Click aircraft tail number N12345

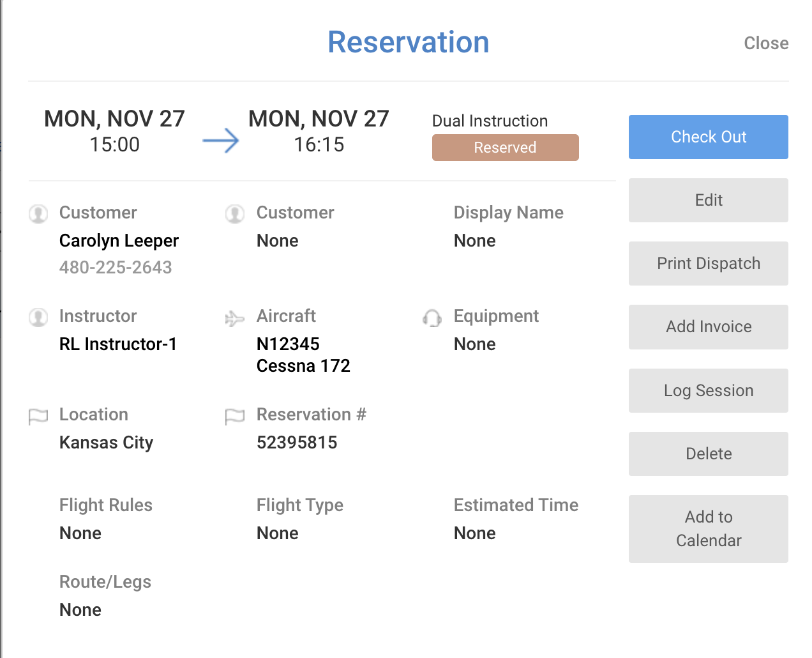click(x=288, y=344)
